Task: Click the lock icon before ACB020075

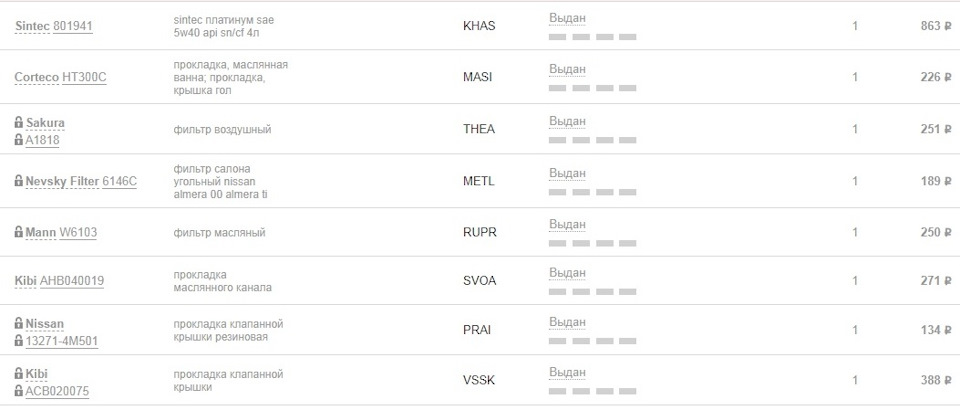Action: pyautogui.click(x=19, y=391)
